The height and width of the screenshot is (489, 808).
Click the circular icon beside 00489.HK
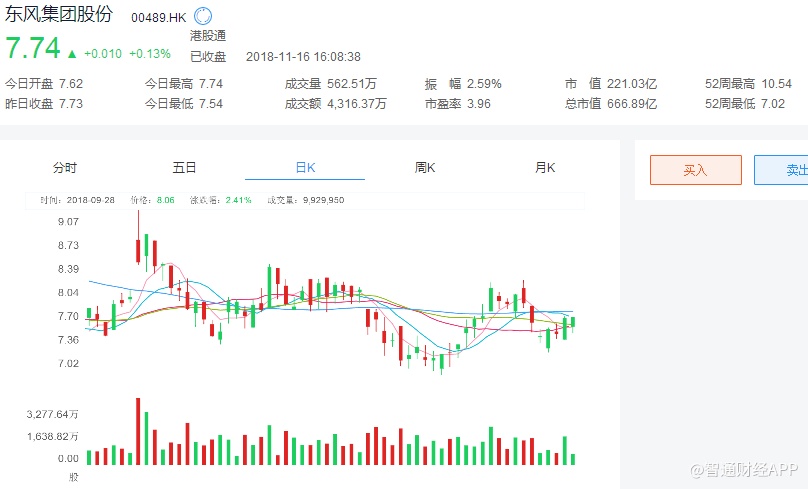(203, 17)
